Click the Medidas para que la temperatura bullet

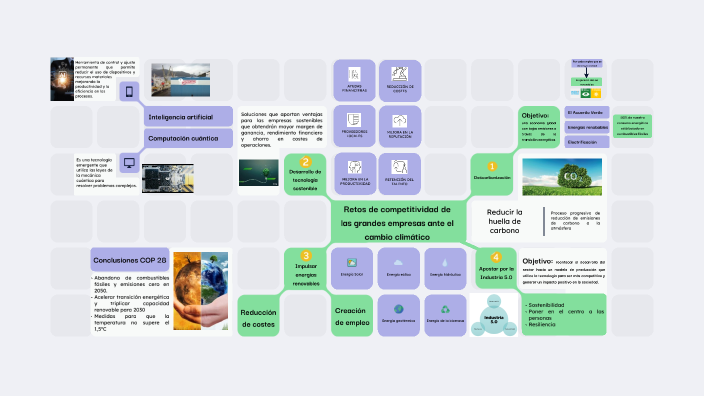131,322
